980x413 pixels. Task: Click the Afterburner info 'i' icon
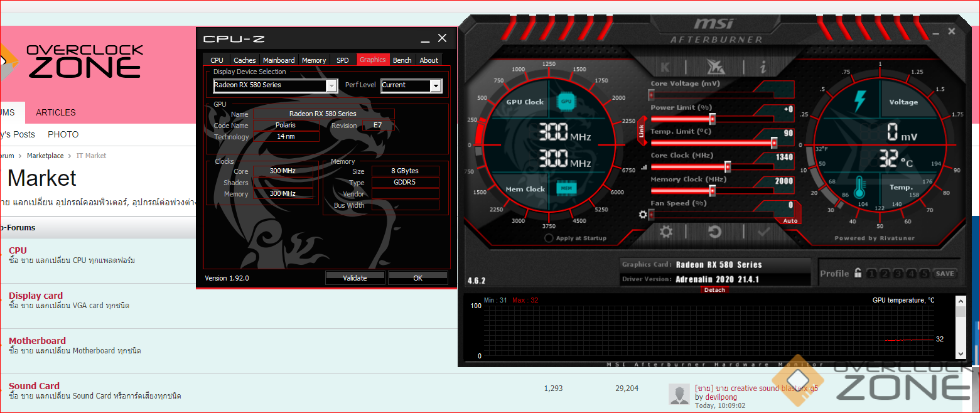click(763, 67)
